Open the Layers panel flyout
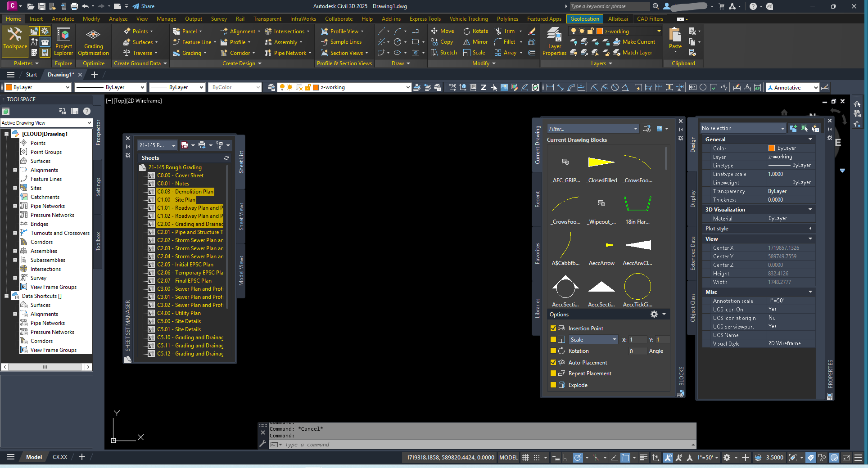The height and width of the screenshot is (468, 868). click(601, 63)
